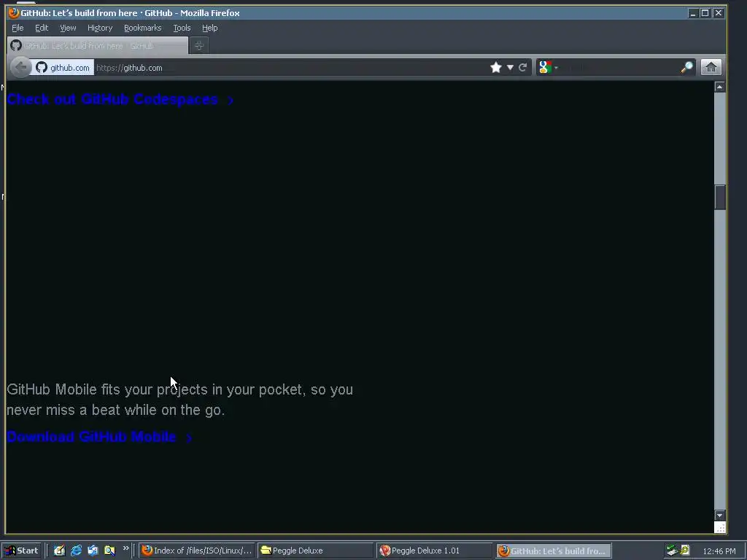Bookmark this page with the star icon

tap(496, 68)
